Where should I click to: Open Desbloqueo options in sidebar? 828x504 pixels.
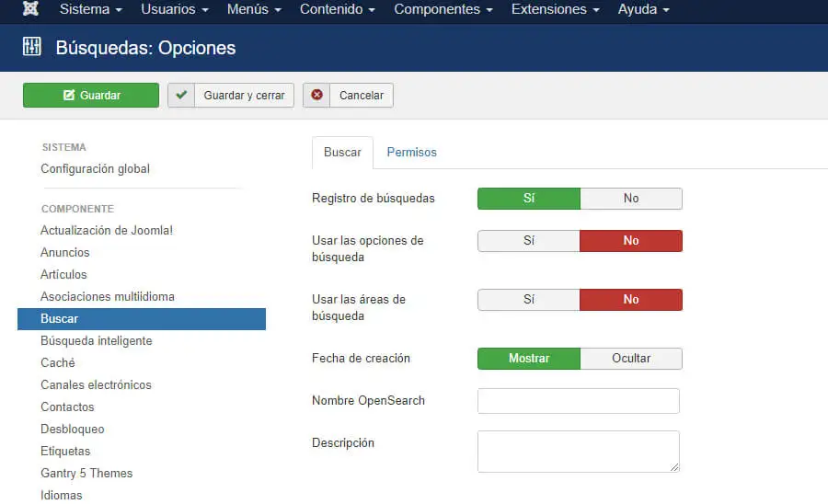coord(73,430)
